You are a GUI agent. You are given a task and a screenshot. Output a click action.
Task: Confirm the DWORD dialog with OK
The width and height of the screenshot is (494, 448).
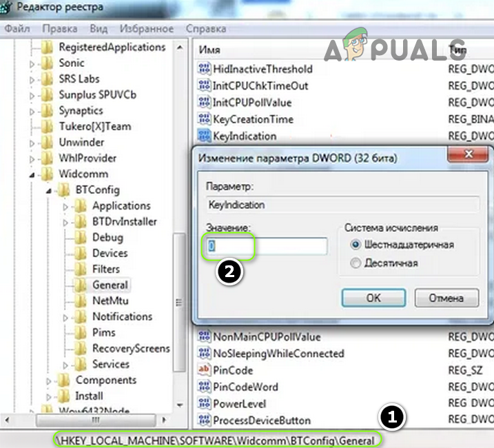(373, 298)
